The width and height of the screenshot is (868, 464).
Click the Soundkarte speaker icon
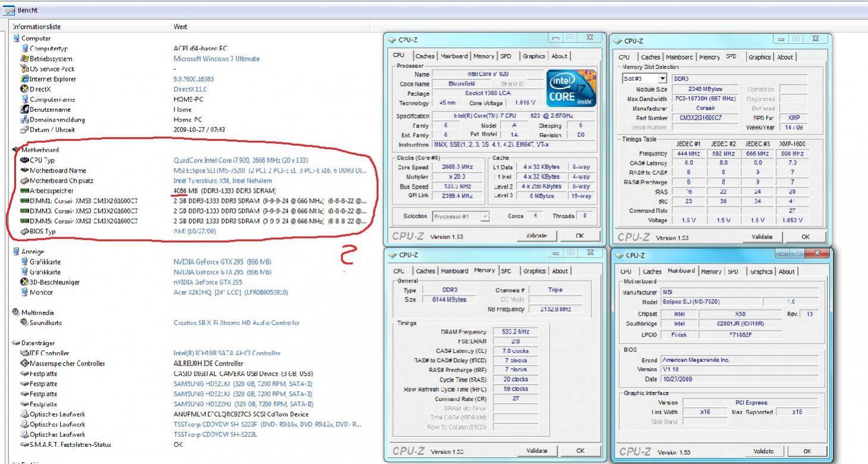(x=25, y=322)
